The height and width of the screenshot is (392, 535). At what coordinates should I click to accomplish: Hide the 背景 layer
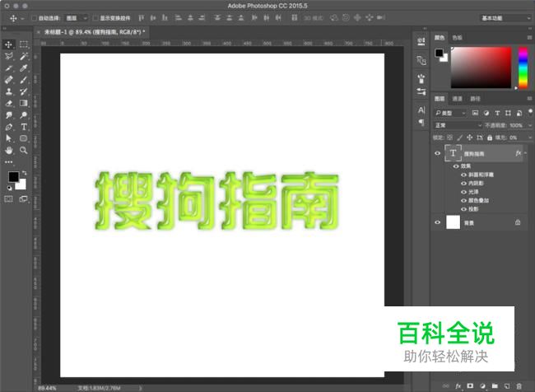point(437,222)
